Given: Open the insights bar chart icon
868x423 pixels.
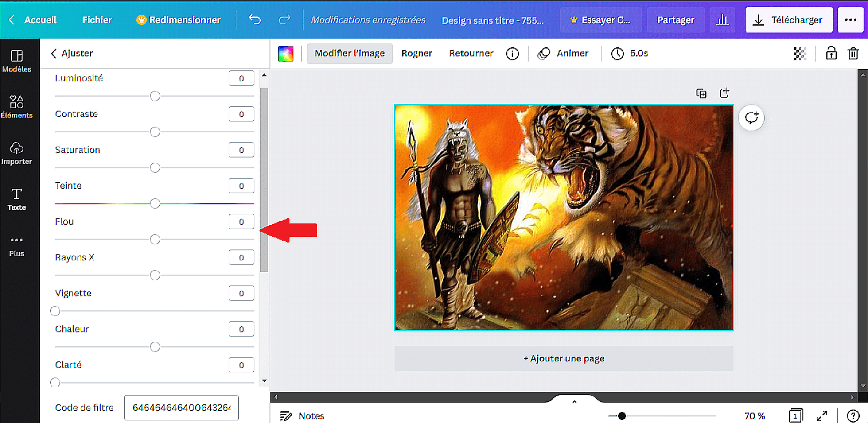Looking at the screenshot, I should click(x=723, y=20).
